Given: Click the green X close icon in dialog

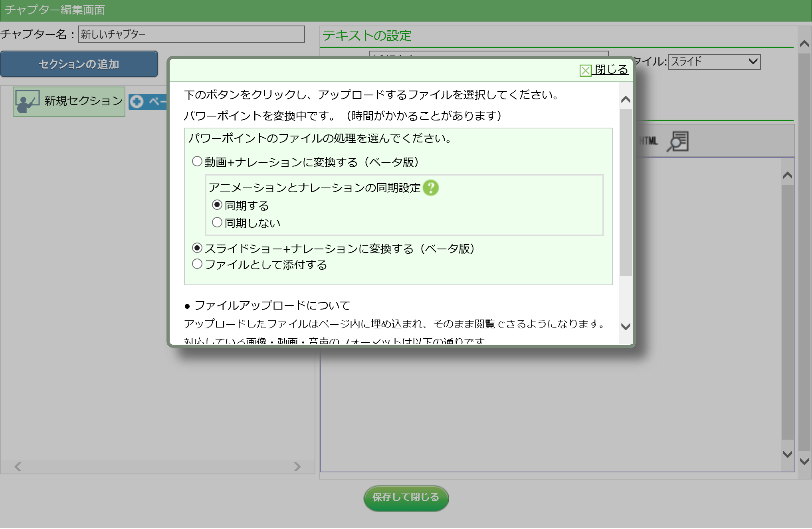Looking at the screenshot, I should (585, 71).
